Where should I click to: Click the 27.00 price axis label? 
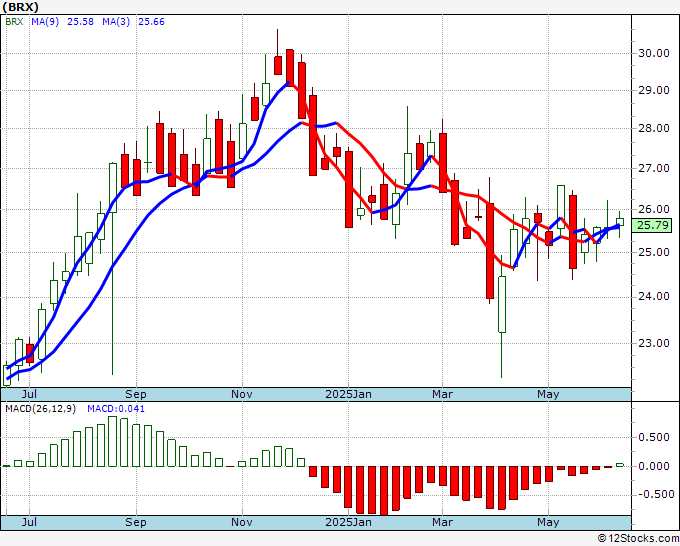pyautogui.click(x=654, y=168)
